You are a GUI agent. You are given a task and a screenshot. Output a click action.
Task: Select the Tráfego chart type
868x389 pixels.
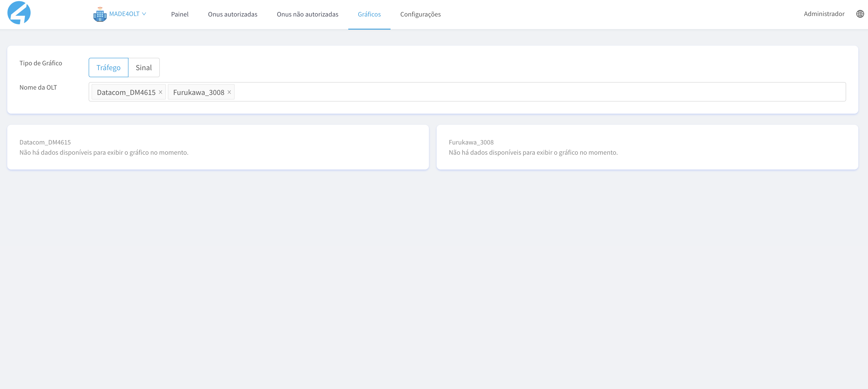pyautogui.click(x=108, y=67)
